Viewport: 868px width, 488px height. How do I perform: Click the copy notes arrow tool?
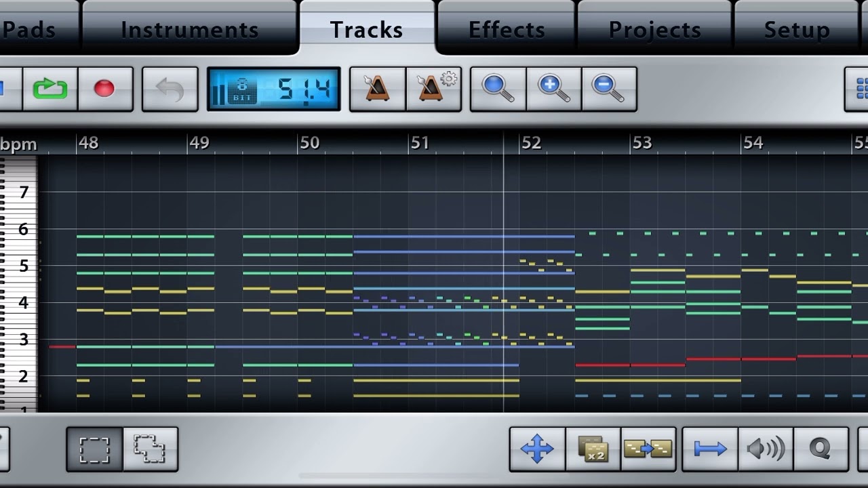tap(648, 449)
